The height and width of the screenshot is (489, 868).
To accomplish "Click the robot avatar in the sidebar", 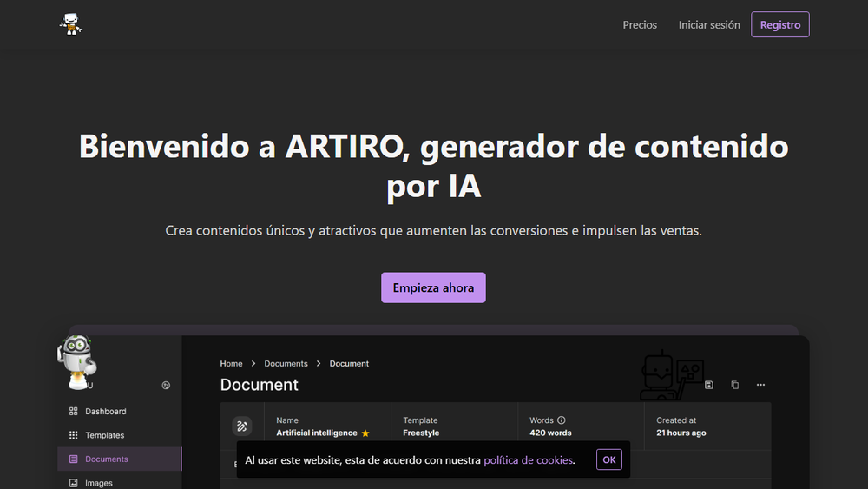I will [x=77, y=361].
